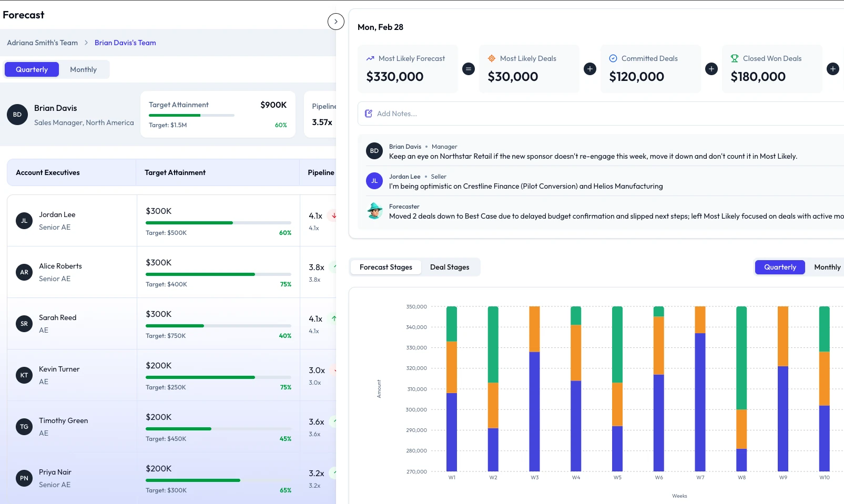Click the equals sign circle after Most Likely Forecast
Image resolution: width=844 pixels, height=504 pixels.
(x=469, y=69)
